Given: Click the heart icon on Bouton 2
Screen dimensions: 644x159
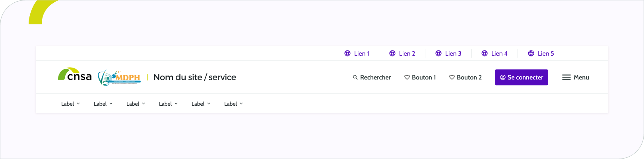Looking at the screenshot, I should (x=452, y=78).
